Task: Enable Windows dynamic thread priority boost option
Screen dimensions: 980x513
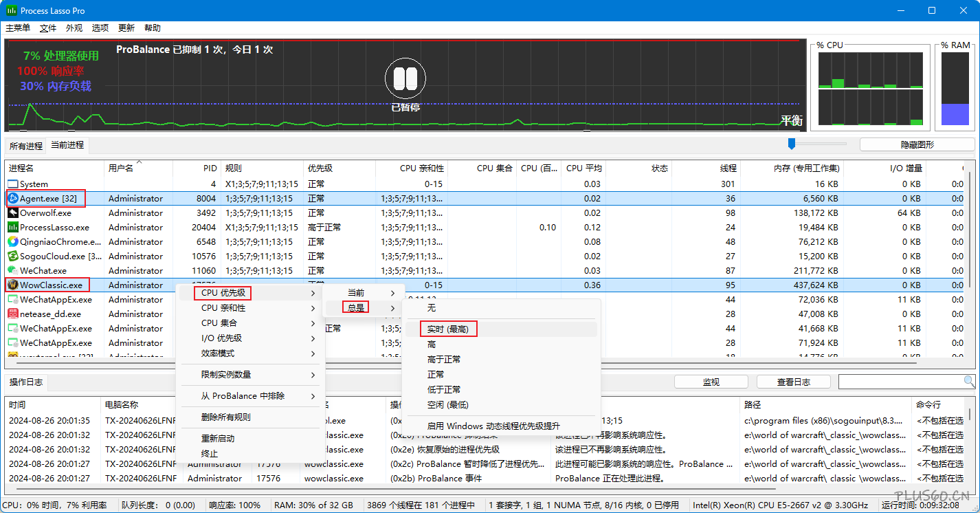Action: [493, 426]
